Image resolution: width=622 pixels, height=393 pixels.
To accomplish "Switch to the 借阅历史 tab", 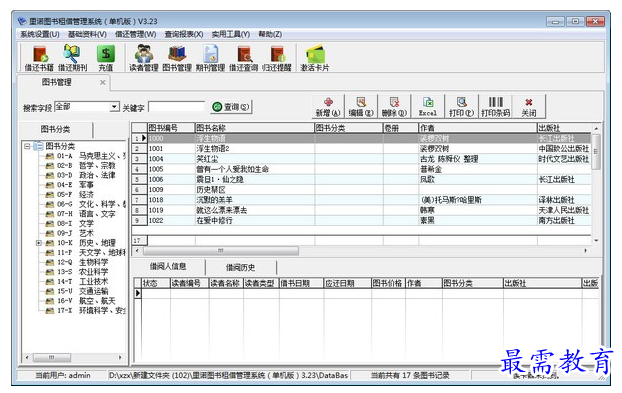I will click(x=240, y=267).
